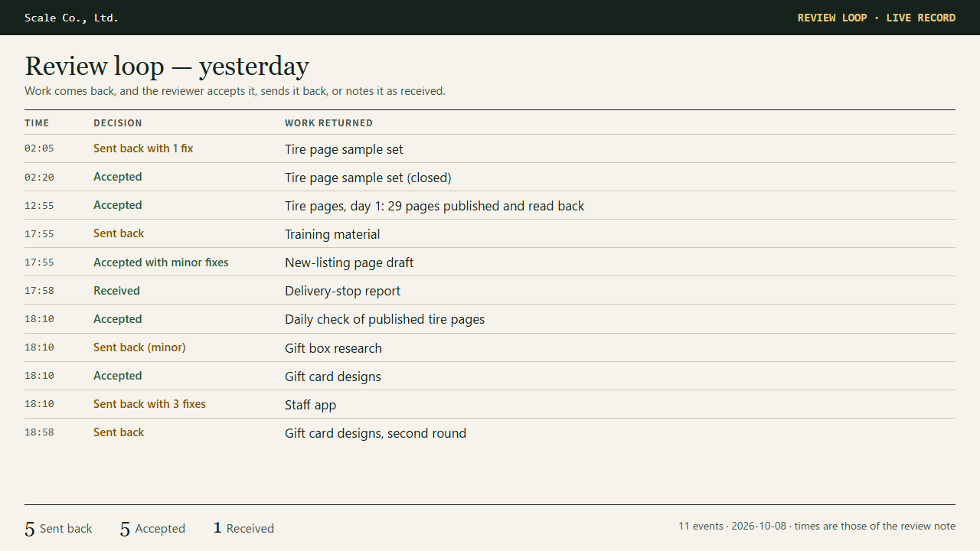Click 'Tire pages, day 1: 29 pages published'
This screenshot has height=551, width=980.
click(434, 206)
